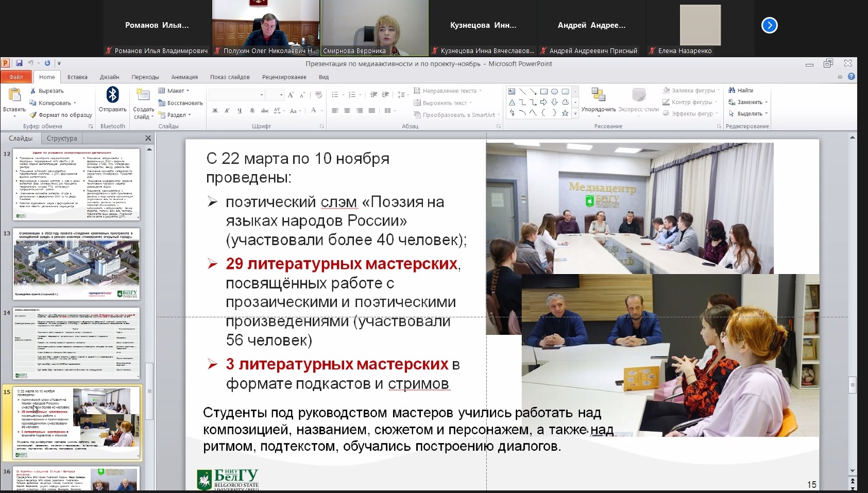Toggle bold formatting (Ж)
The width and height of the screenshot is (868, 493).
pyautogui.click(x=215, y=111)
